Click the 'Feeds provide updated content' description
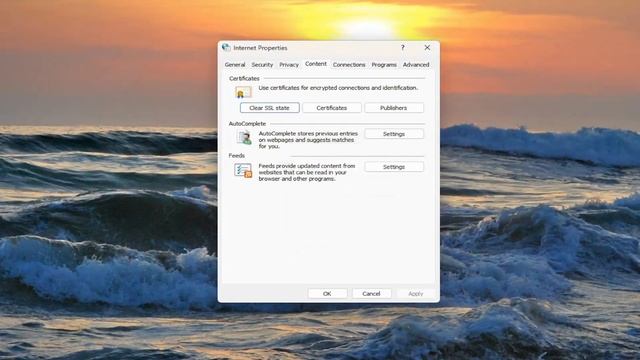The height and width of the screenshot is (360, 640). point(307,172)
